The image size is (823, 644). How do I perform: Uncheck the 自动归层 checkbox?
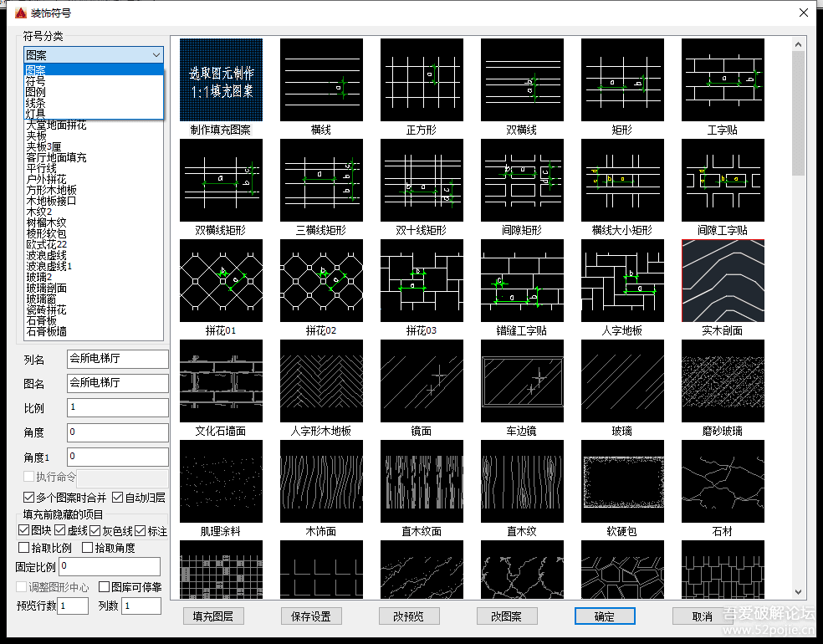coord(118,497)
